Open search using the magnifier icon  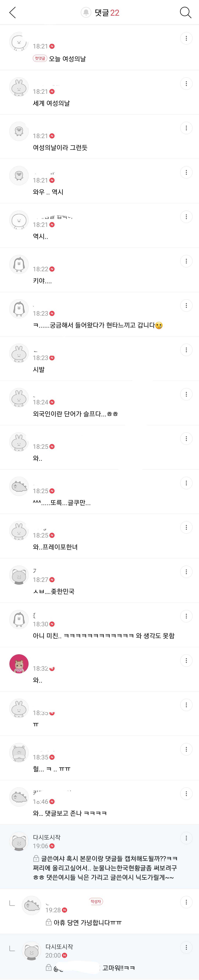pos(186,12)
